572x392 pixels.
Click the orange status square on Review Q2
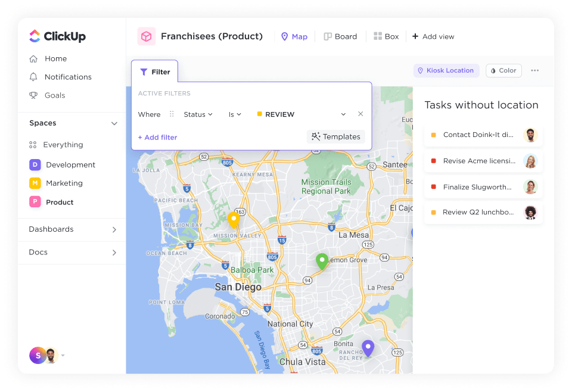(x=433, y=212)
